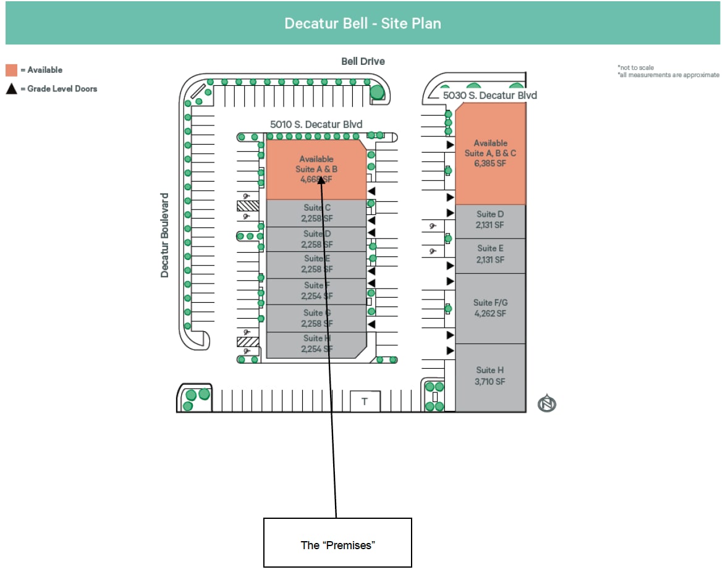728x572 pixels.
Task: Expand the 5010 S. Decatur Blvd building section
Action: tap(316, 124)
